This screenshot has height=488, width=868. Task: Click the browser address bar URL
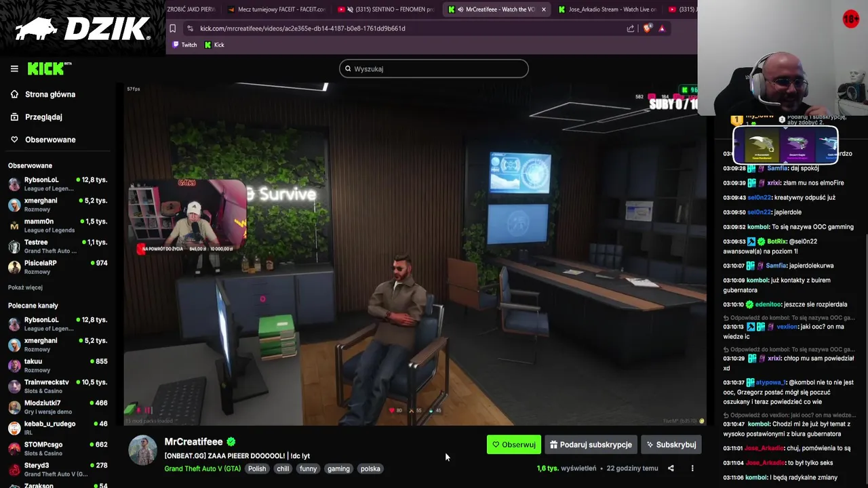[302, 28]
